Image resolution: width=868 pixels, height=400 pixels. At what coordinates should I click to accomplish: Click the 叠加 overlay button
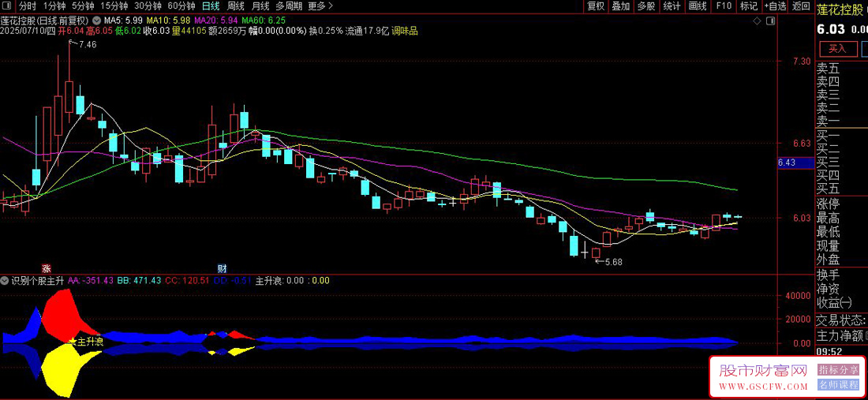click(x=620, y=6)
